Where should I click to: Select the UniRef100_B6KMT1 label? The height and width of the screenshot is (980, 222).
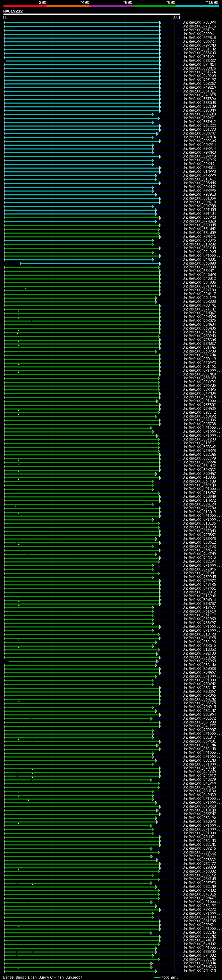click(x=199, y=271)
